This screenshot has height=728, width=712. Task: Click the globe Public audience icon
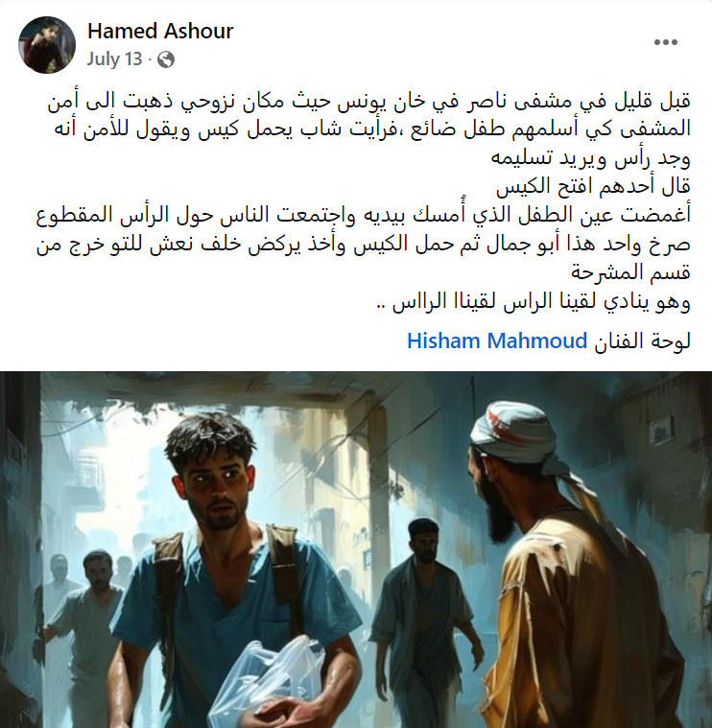(x=166, y=59)
